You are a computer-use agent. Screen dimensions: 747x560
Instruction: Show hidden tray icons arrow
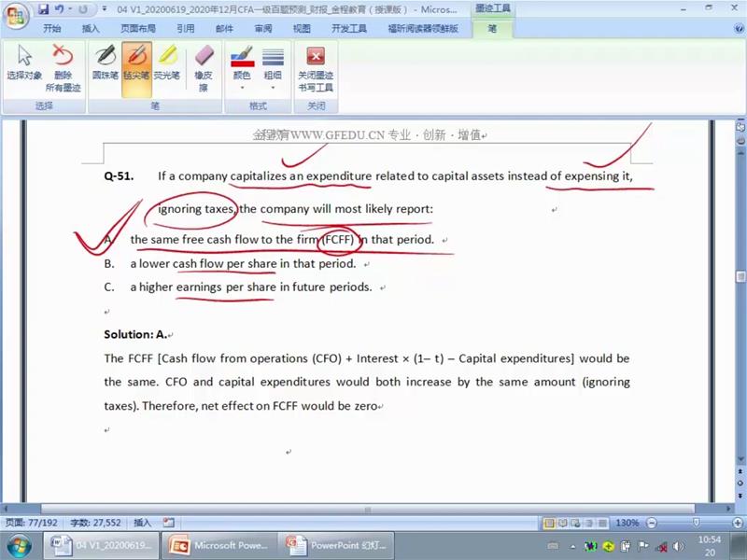coord(573,547)
